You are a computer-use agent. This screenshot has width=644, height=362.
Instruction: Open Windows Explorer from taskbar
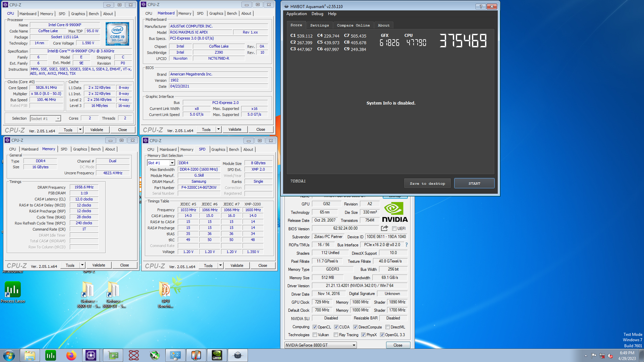pyautogui.click(x=30, y=355)
